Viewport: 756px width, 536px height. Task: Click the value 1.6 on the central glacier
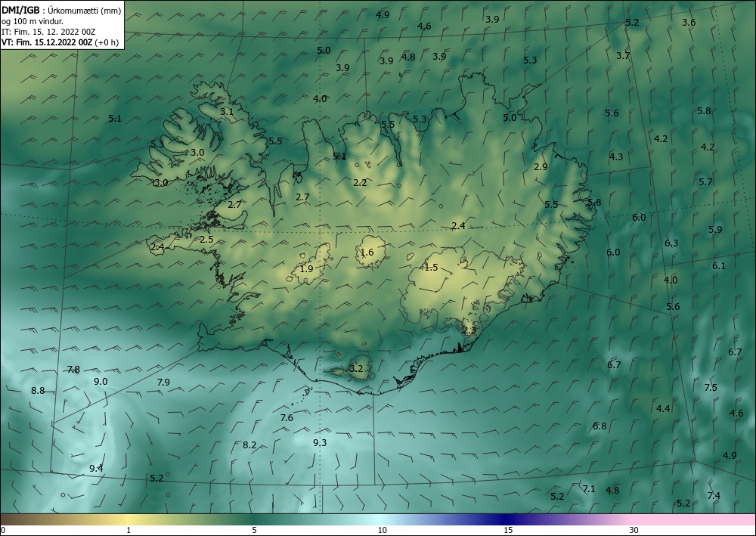point(367,252)
